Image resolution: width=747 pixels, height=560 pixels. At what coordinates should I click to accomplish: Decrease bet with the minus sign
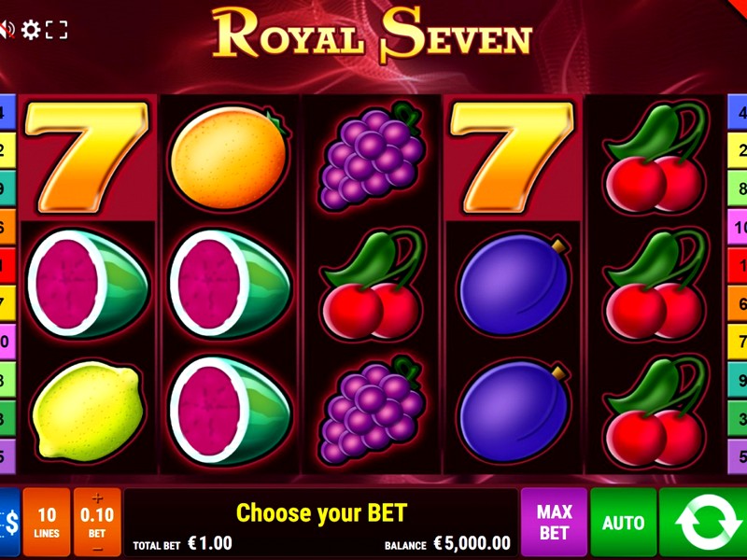click(x=97, y=549)
